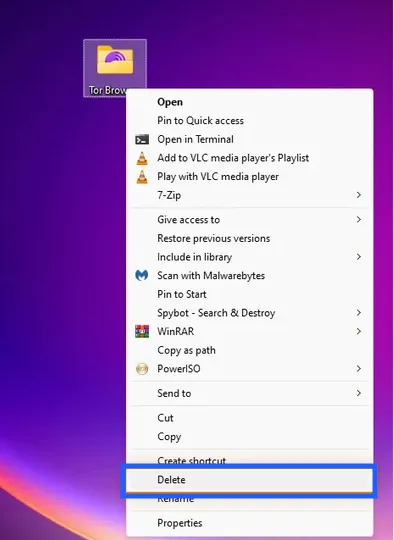Image resolution: width=394 pixels, height=540 pixels.
Task: Click the PowerISO disc icon
Action: [x=142, y=369]
